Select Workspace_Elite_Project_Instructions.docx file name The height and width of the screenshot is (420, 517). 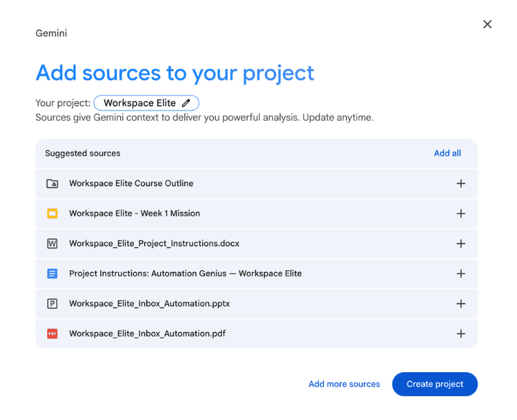(x=154, y=244)
